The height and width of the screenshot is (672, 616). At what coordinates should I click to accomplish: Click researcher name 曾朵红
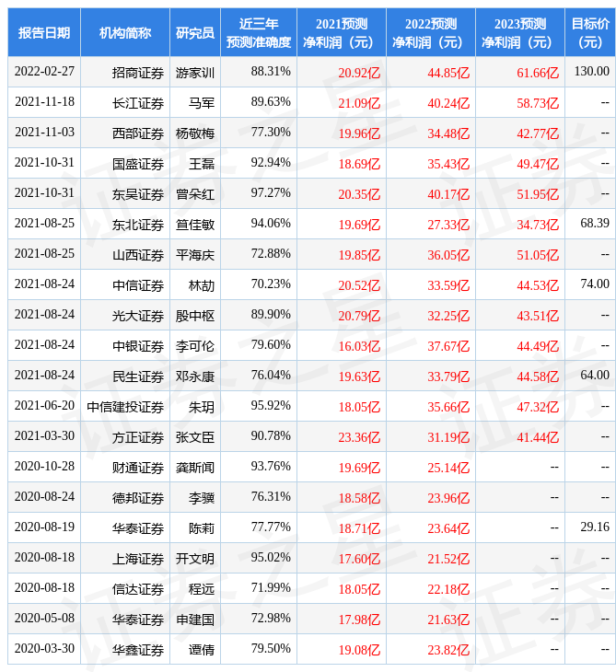(x=195, y=194)
